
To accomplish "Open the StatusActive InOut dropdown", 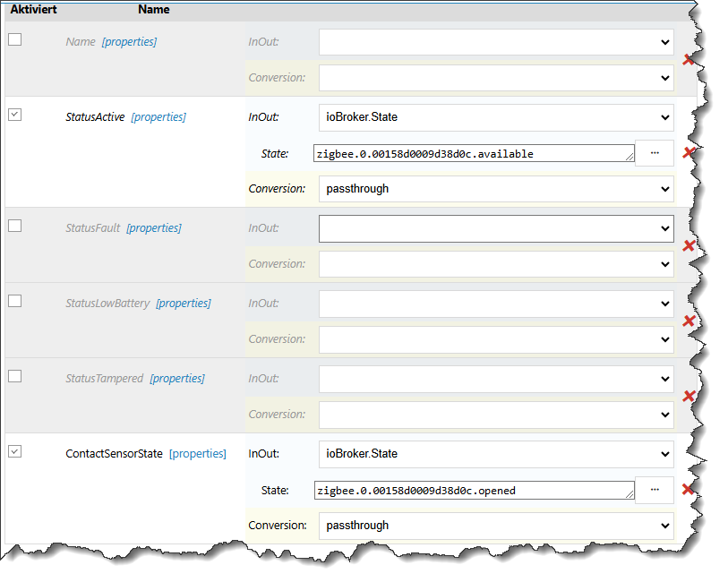I will click(496, 117).
